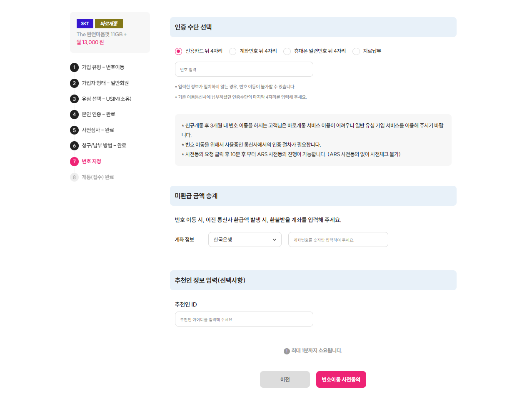Choose 지로납부 as authentication method
The height and width of the screenshot is (399, 532).
pyautogui.click(x=356, y=51)
